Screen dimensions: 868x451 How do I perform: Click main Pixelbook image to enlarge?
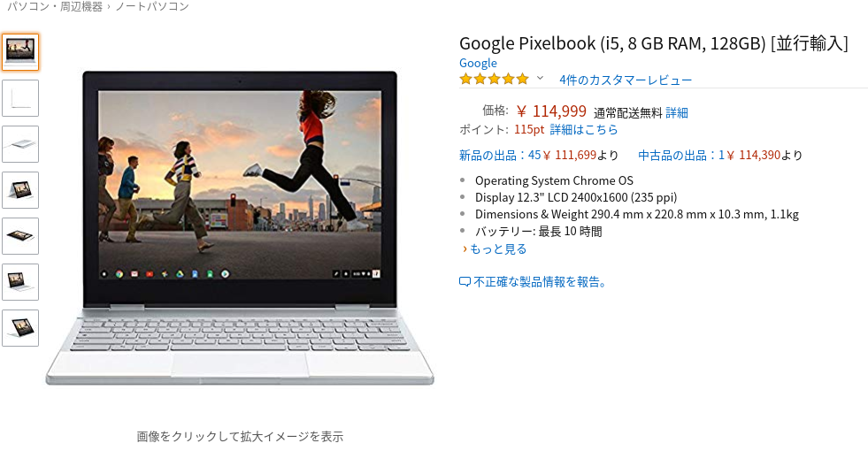pos(240,227)
